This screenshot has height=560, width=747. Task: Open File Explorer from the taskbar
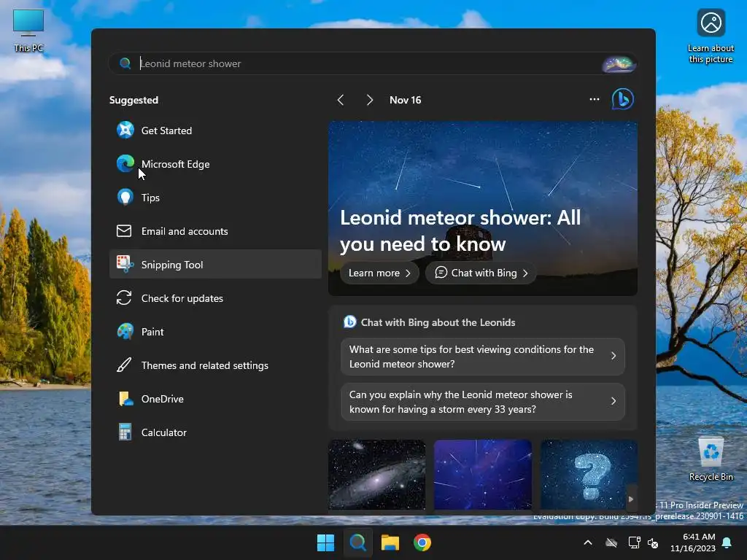[390, 542]
